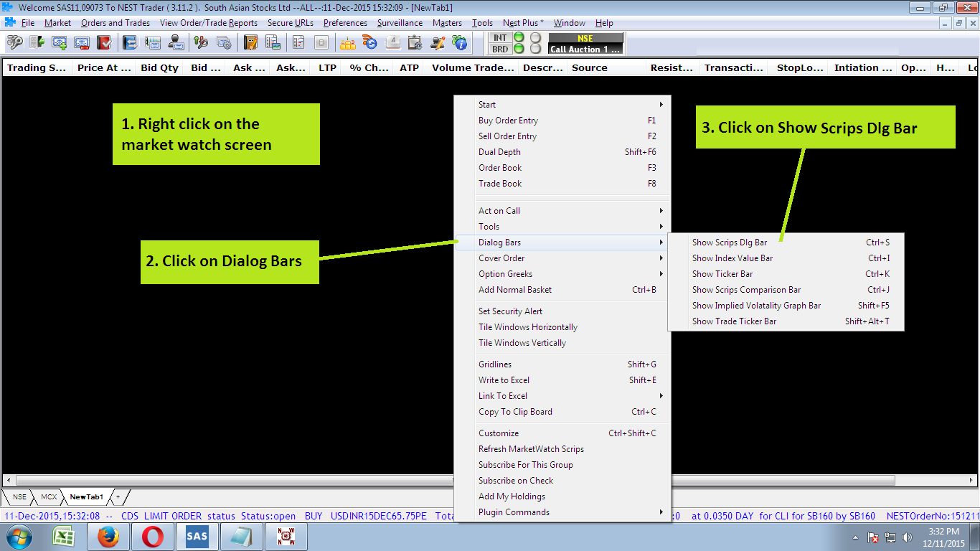Click the globe with info toolbar icon
Screen dimensions: 980x551
[x=460, y=43]
